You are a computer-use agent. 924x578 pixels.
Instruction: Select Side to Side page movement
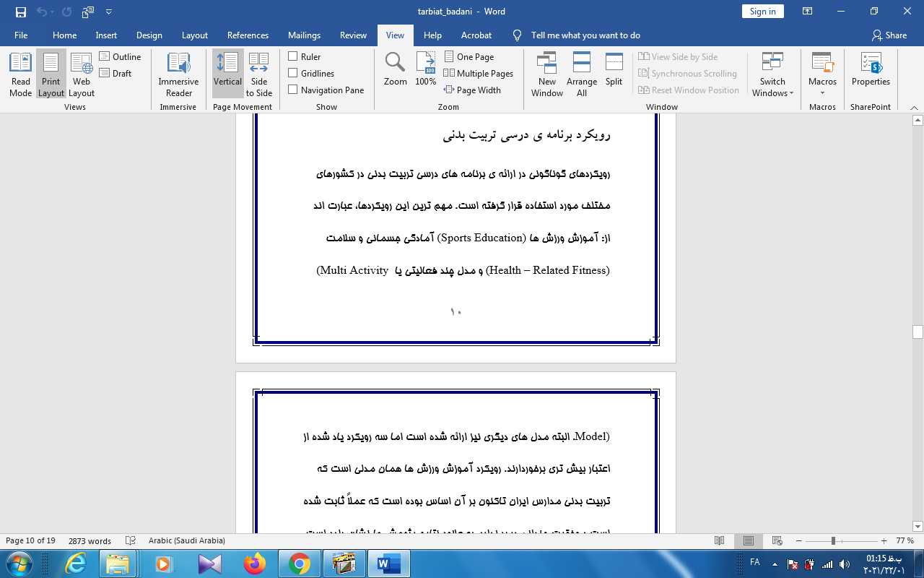click(258, 74)
